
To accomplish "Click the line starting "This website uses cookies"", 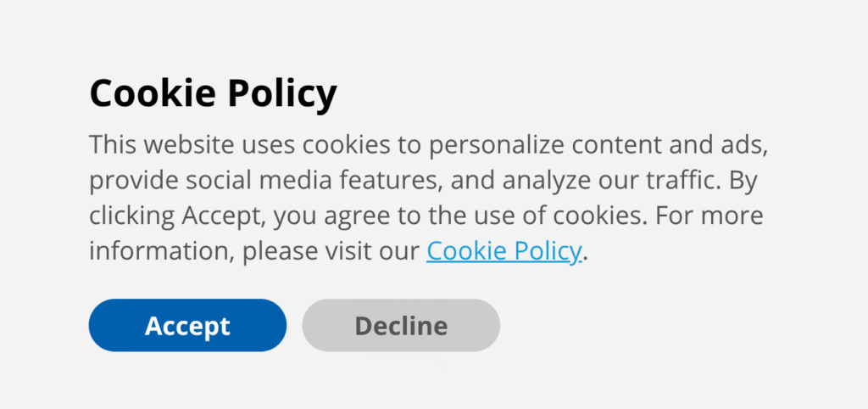I will (x=428, y=144).
